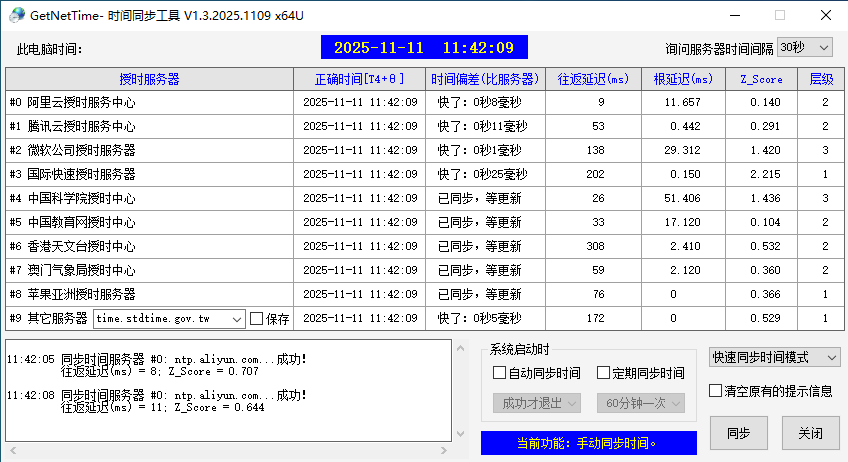Sort by 授时服务器 column header
The image size is (848, 462).
[x=149, y=80]
